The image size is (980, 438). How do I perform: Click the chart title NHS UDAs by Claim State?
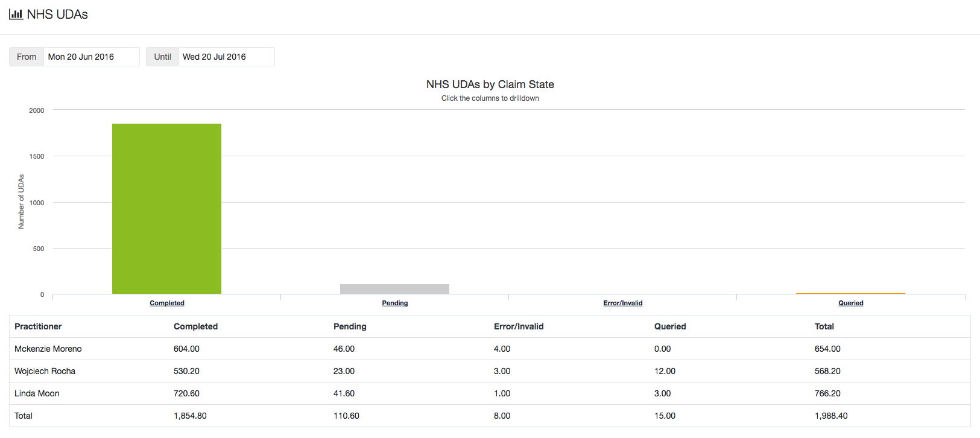pos(490,84)
